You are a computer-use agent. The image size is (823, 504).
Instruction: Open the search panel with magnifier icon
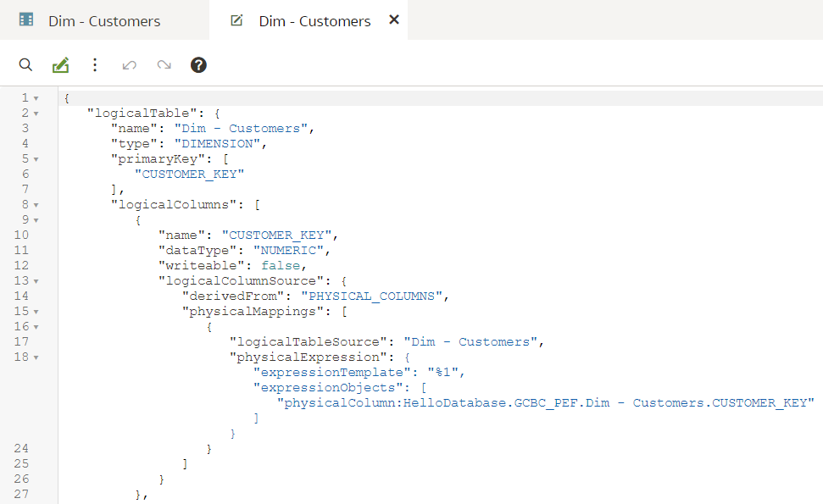coord(25,64)
